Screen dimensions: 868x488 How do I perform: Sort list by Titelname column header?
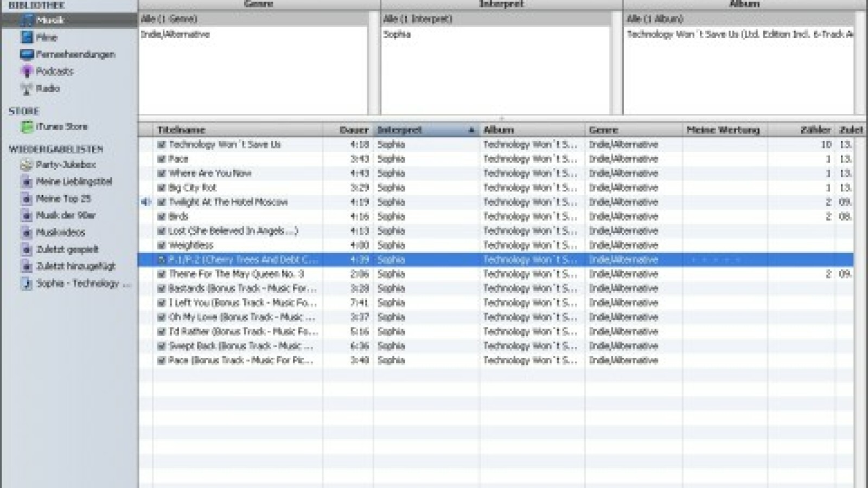point(181,130)
